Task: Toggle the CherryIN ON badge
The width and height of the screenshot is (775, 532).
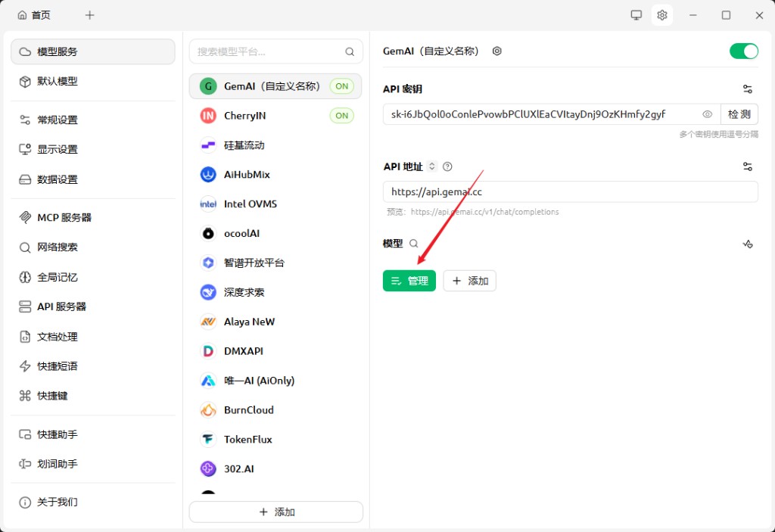Action: [342, 116]
